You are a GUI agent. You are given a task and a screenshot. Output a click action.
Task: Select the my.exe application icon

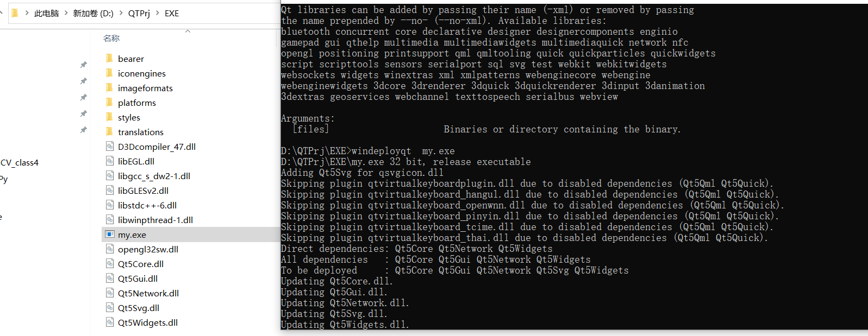coord(110,234)
